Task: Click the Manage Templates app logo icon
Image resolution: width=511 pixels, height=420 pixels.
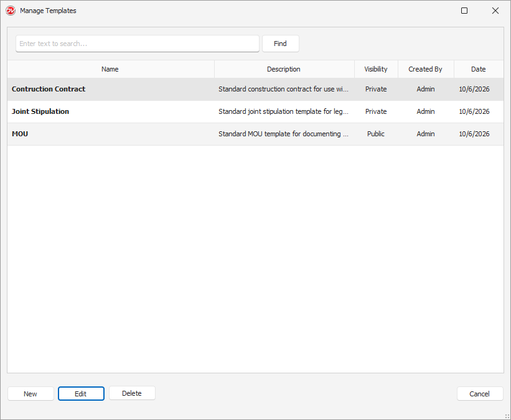Action: pyautogui.click(x=11, y=11)
